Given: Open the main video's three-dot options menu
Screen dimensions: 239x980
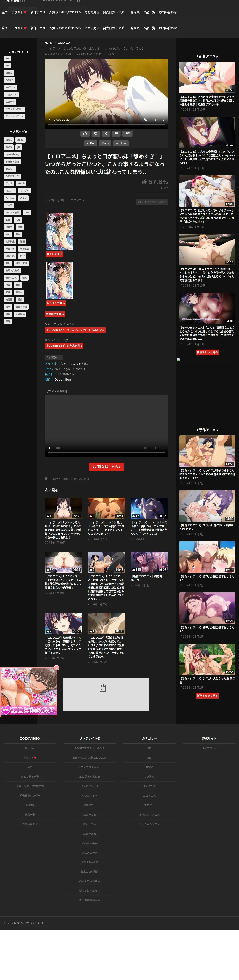Looking at the screenshot, I should pyautogui.click(x=164, y=120).
